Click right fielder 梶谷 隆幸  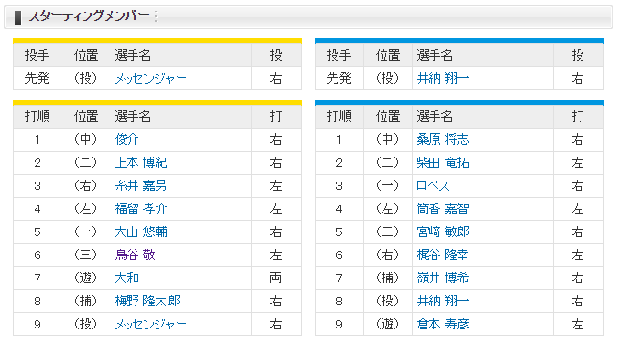443,255
